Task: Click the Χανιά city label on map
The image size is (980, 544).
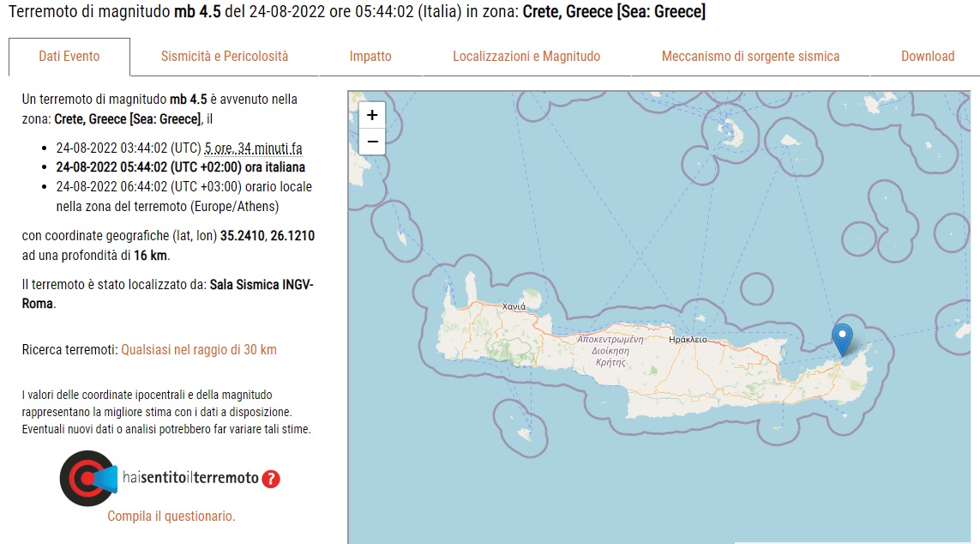Action: (x=514, y=306)
